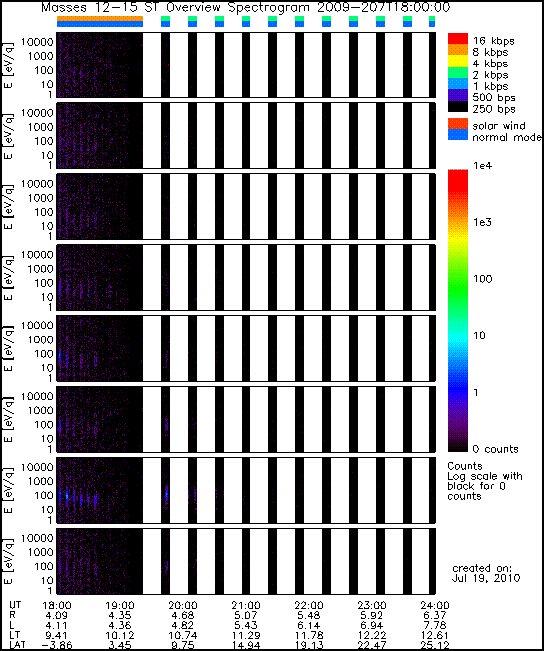Click the UT value '19:00'
The height and width of the screenshot is (651, 544).
(120, 606)
